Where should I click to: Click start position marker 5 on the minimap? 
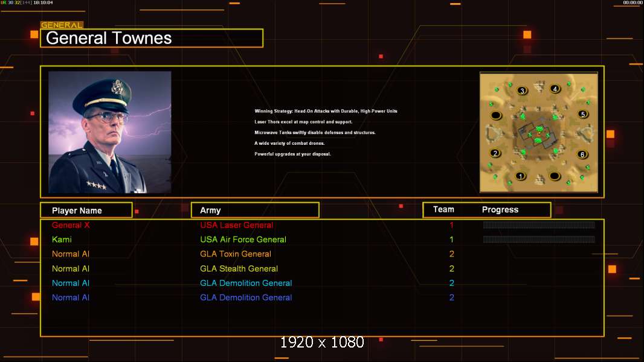582,114
